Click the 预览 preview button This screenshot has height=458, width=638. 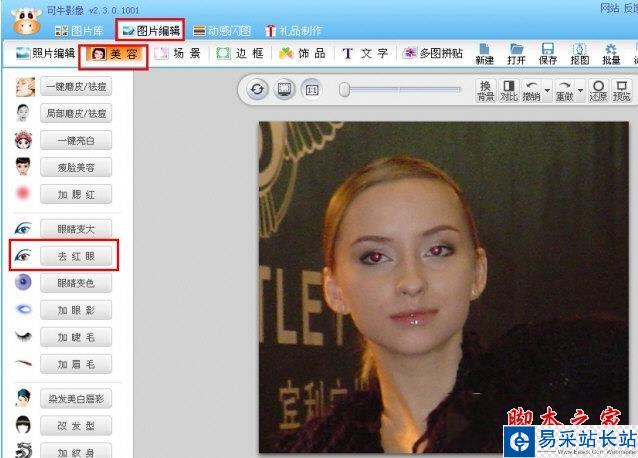[621, 90]
